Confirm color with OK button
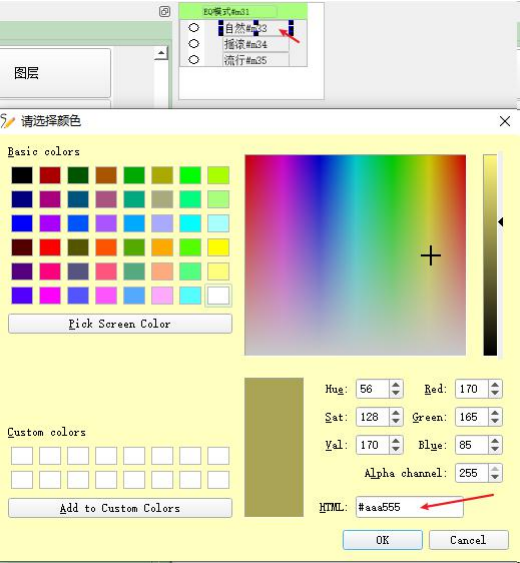Screen dimensions: 520x563 [382, 540]
